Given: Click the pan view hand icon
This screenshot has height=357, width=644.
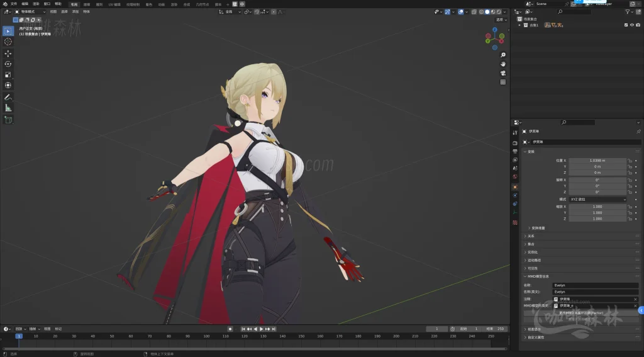Looking at the screenshot, I should click(502, 64).
